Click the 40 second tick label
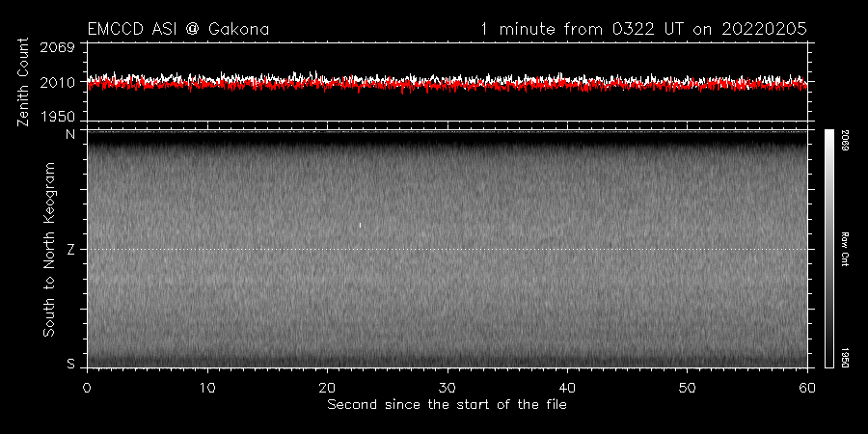868x434 pixels. click(x=567, y=387)
